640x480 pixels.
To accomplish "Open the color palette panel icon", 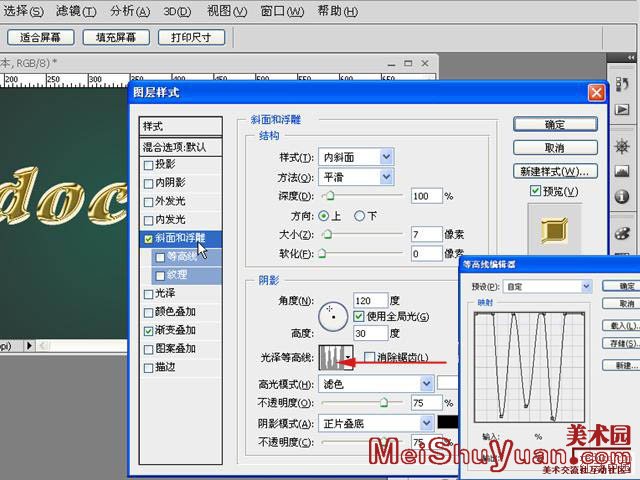I will [x=621, y=233].
